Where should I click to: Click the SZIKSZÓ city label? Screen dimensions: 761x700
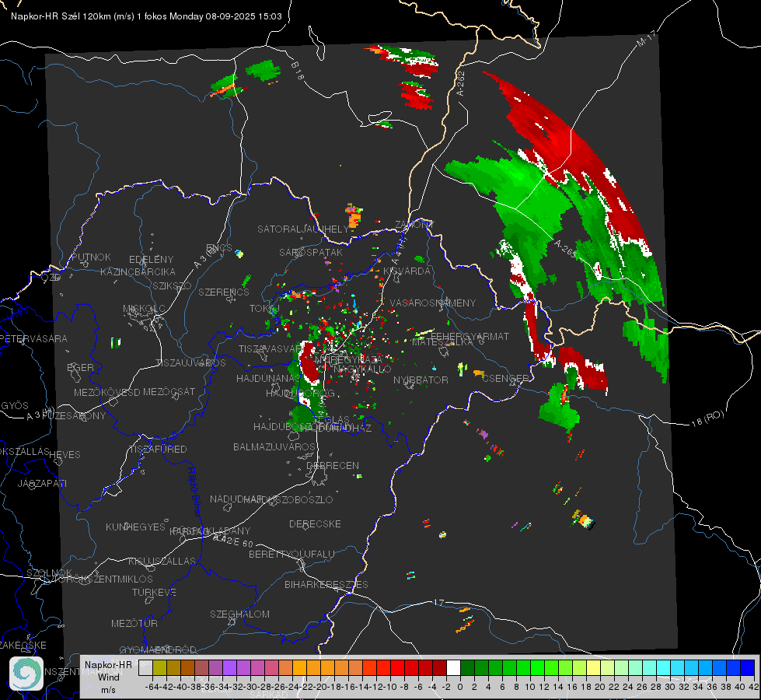(x=172, y=285)
